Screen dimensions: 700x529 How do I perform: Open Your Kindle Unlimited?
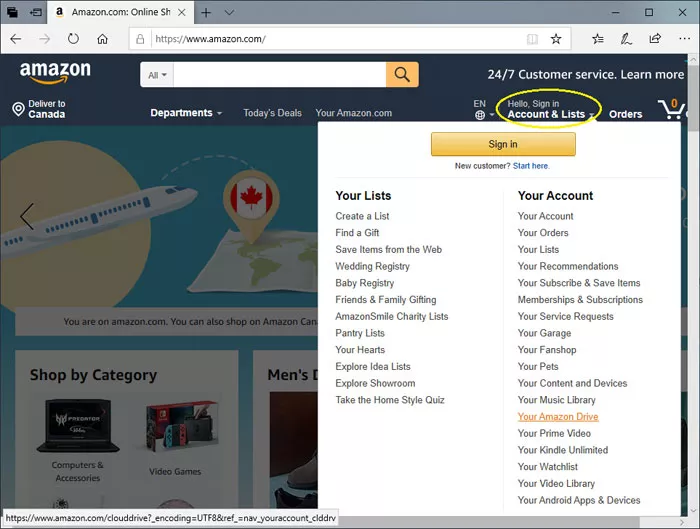coord(562,450)
